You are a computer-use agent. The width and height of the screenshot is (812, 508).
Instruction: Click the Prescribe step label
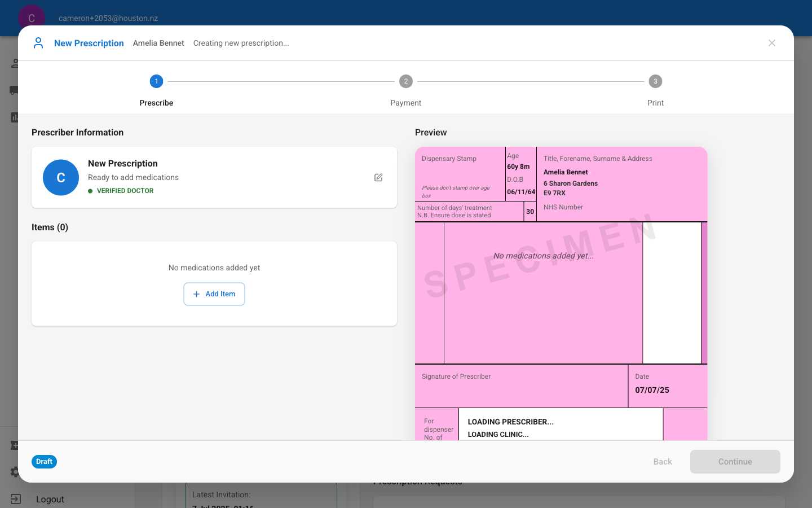click(x=156, y=103)
